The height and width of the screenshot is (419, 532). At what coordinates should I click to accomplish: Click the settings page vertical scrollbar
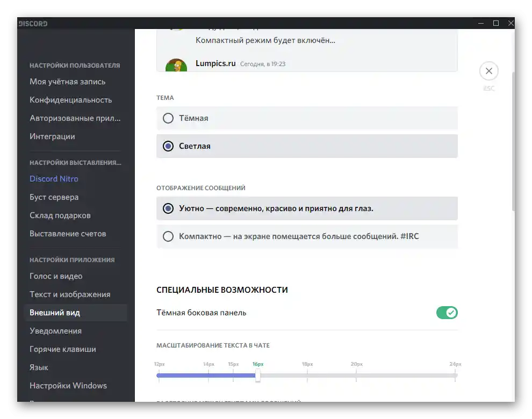513,141
